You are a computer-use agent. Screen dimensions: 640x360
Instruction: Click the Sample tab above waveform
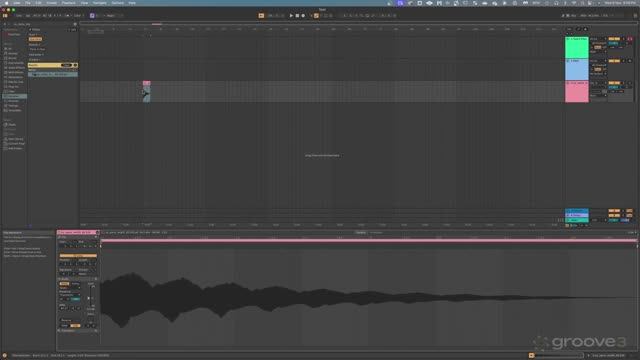pos(360,233)
